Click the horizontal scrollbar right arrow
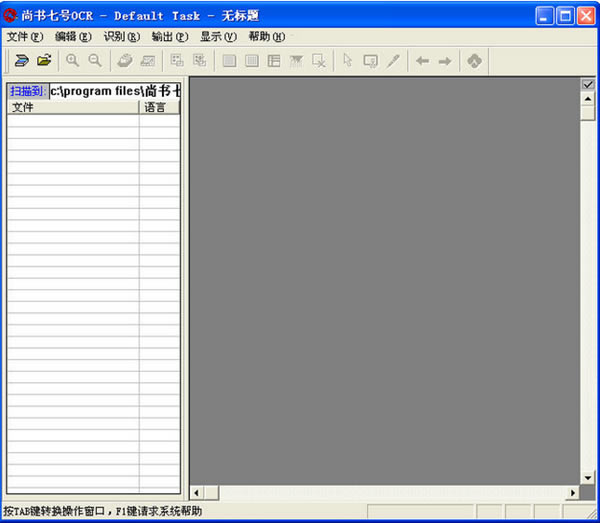Screen dimensions: 600x523 (573, 493)
